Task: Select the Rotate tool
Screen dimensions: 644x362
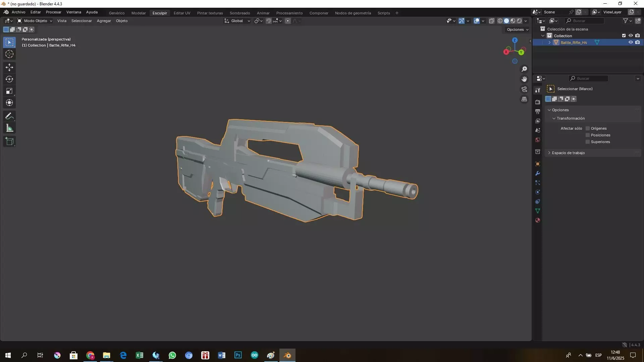Action: [x=9, y=79]
